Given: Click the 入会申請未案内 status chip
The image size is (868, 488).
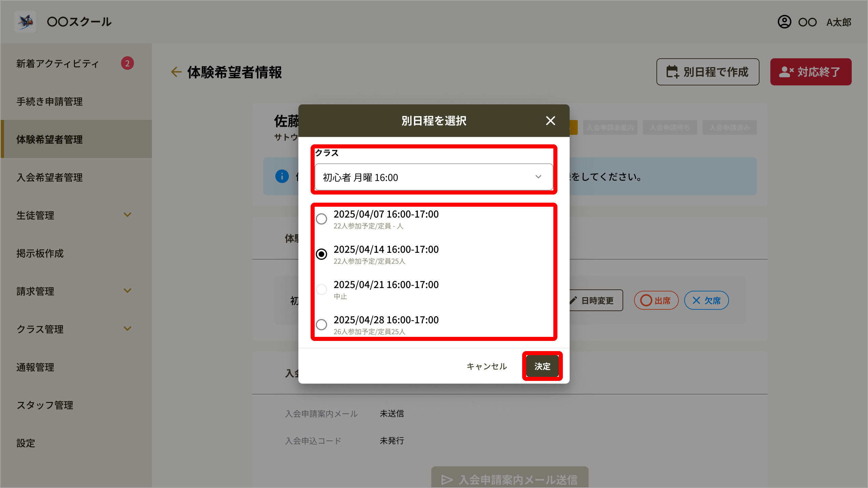Looking at the screenshot, I should (610, 127).
